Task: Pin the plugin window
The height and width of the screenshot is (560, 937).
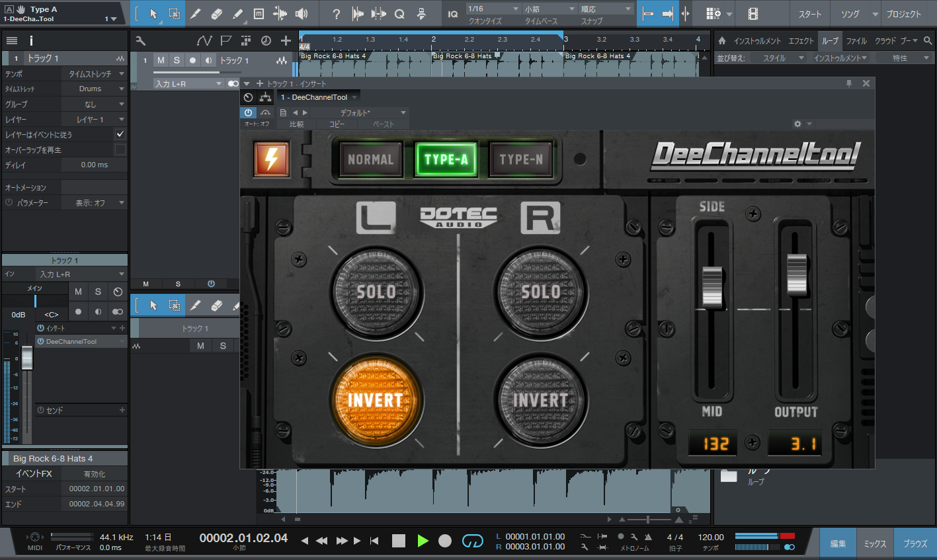Action: (x=849, y=83)
